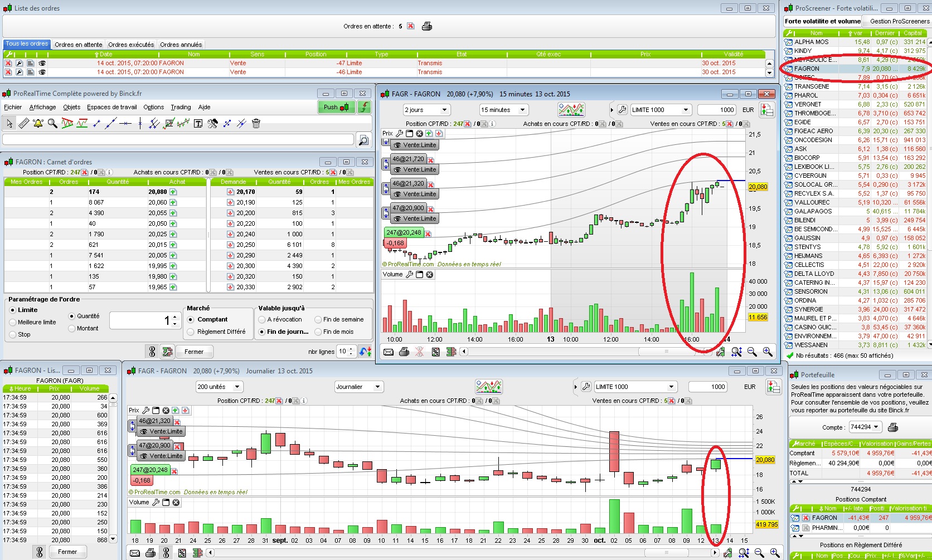Open the Compte 744294 account dropdown
This screenshot has width=932, height=560.
pos(865,427)
